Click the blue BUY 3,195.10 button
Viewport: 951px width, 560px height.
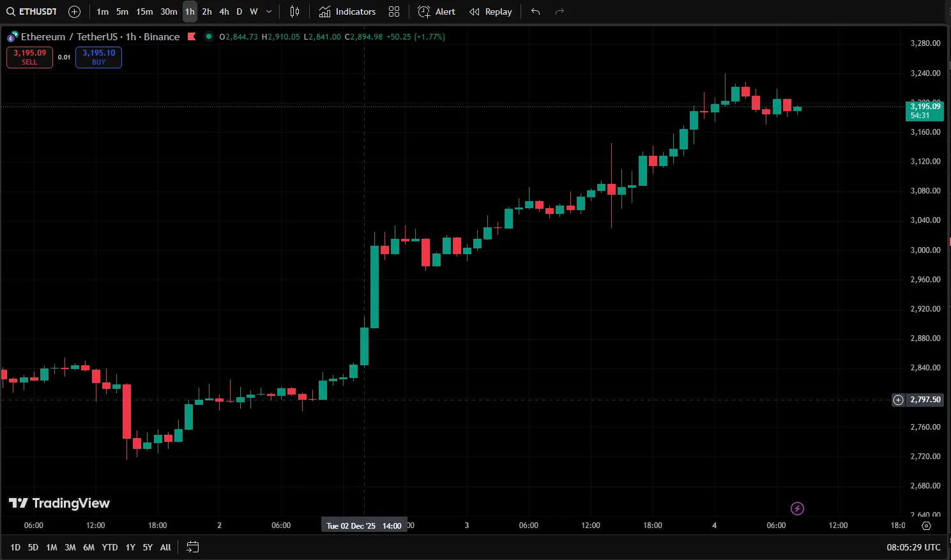pyautogui.click(x=98, y=57)
